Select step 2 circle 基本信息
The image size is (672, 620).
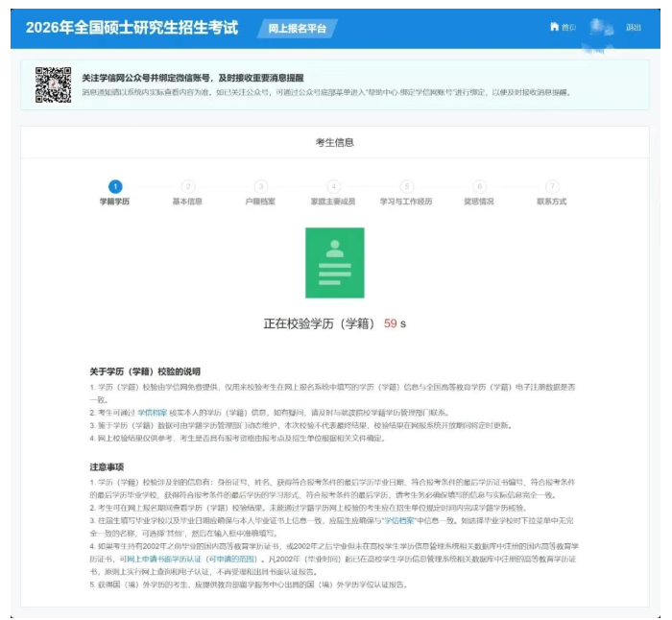click(188, 186)
